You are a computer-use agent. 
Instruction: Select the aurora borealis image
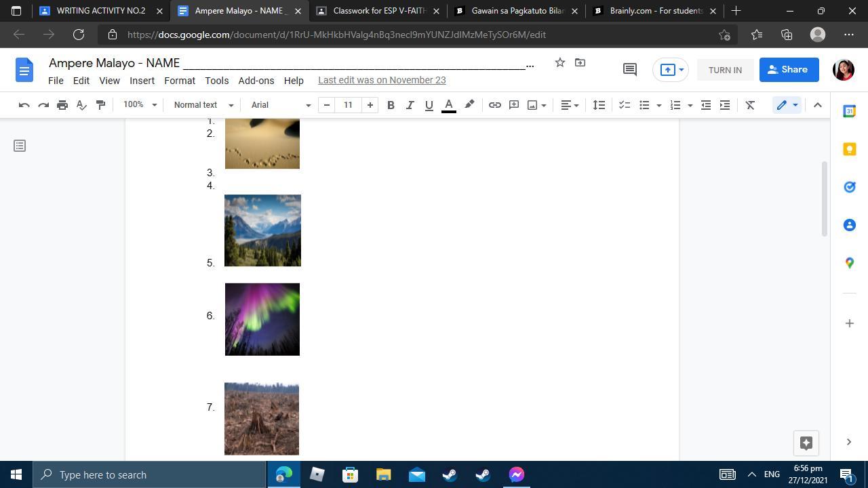262,319
